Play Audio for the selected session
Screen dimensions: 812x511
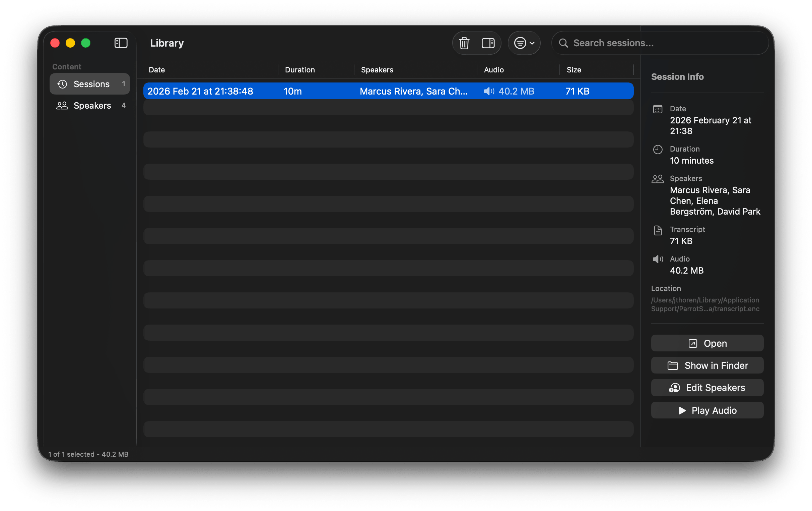[x=707, y=410]
